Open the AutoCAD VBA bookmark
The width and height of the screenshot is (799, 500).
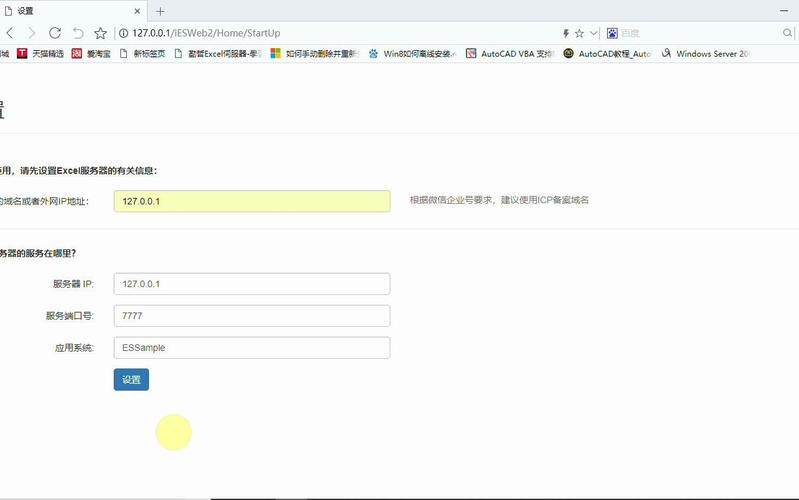pyautogui.click(x=510, y=54)
